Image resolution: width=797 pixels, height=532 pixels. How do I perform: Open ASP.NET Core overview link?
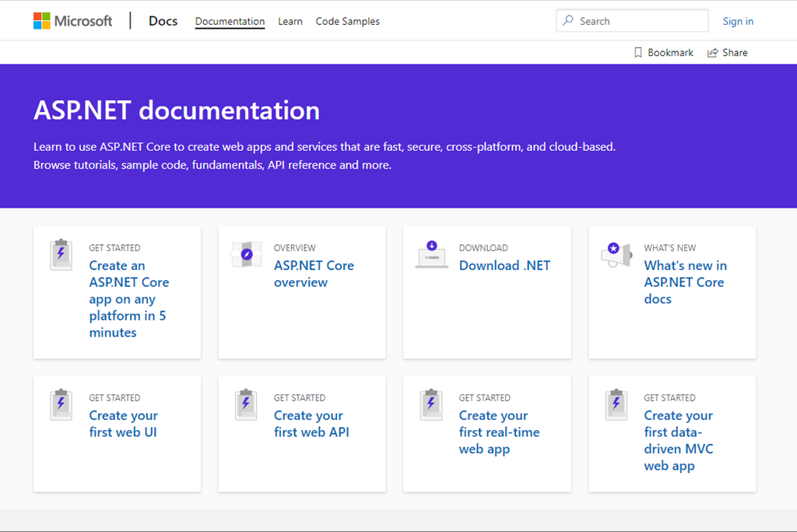click(x=314, y=274)
